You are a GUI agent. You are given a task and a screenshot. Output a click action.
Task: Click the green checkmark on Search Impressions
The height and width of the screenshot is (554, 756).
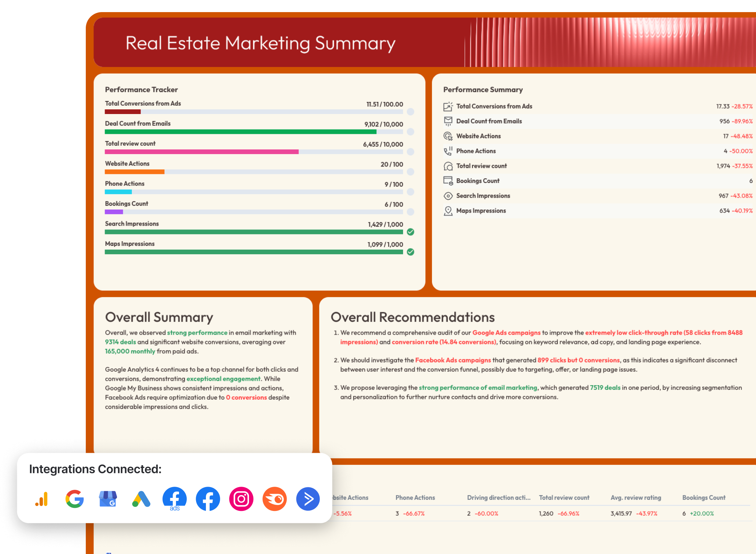410,232
